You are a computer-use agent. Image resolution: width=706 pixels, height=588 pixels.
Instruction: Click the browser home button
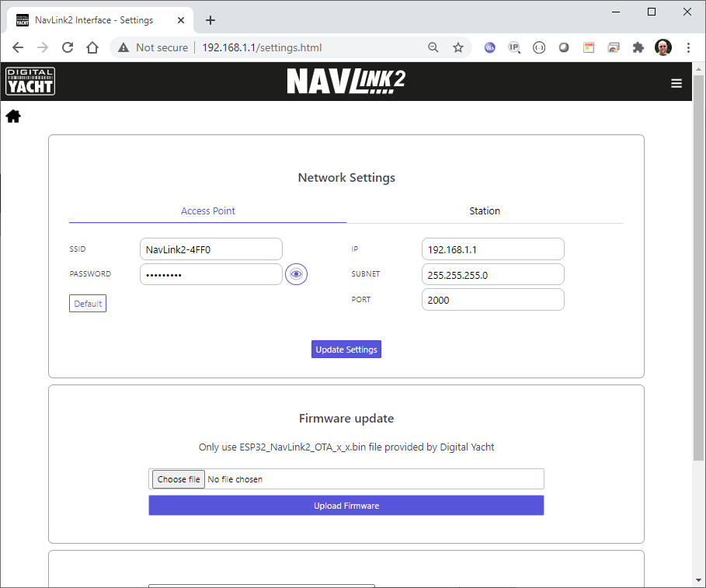(92, 47)
